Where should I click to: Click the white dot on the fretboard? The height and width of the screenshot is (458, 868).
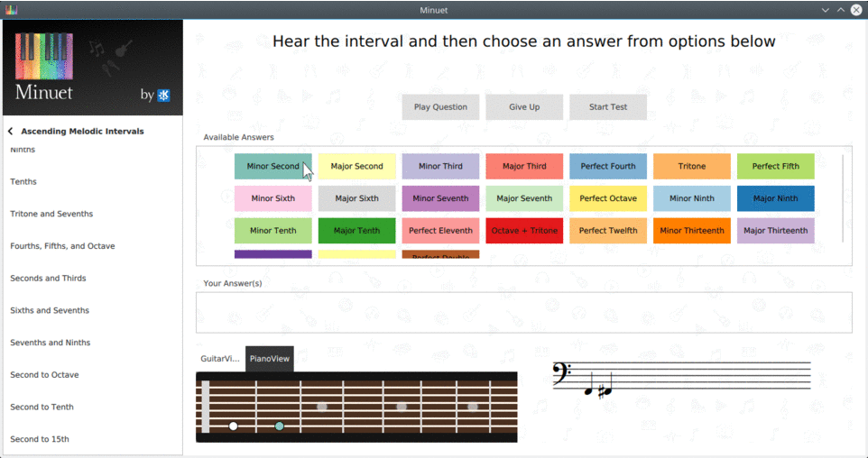point(233,426)
